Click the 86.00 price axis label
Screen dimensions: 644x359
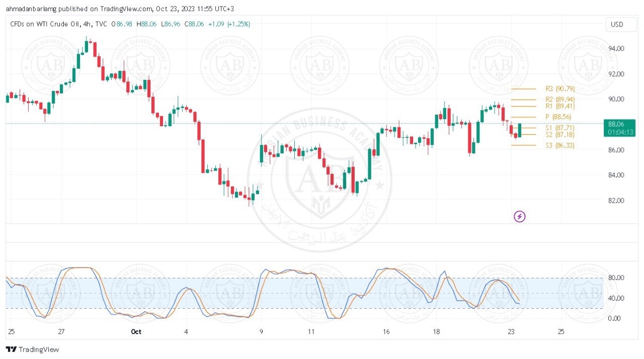tap(616, 150)
